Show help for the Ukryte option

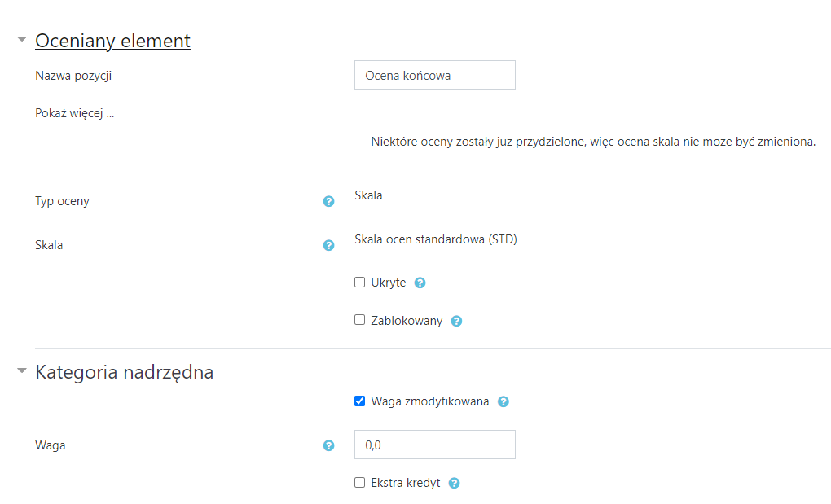pyautogui.click(x=420, y=283)
